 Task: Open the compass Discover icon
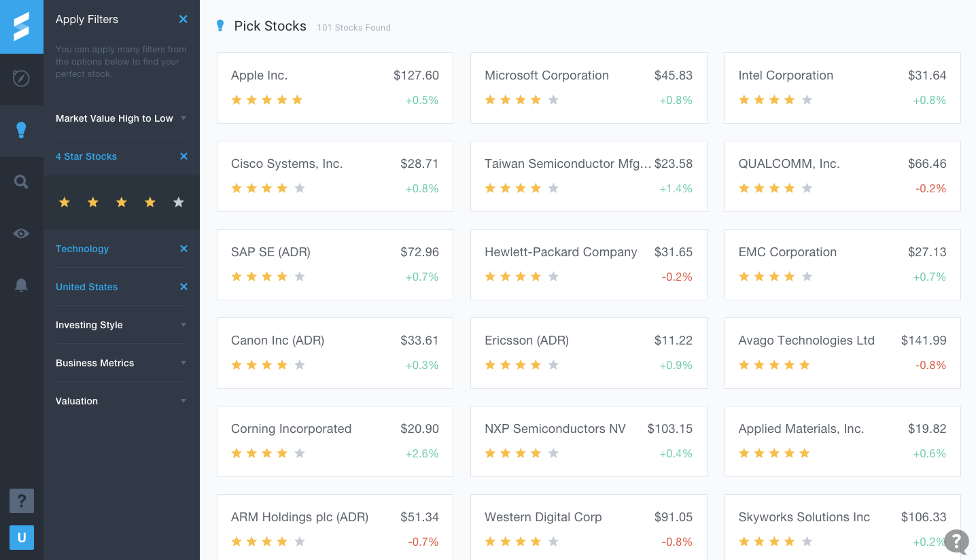[x=22, y=79]
